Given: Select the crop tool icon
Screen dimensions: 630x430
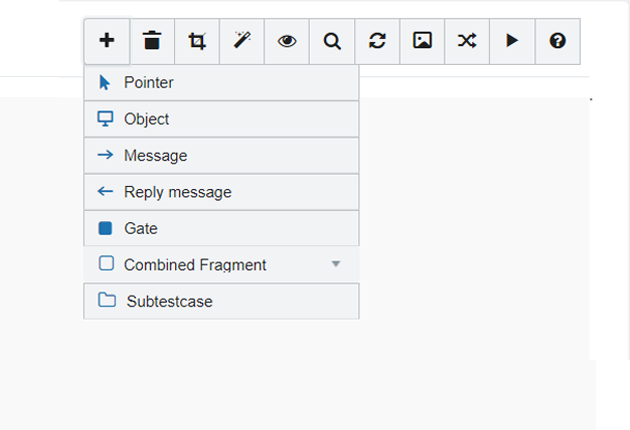Looking at the screenshot, I should [x=197, y=41].
